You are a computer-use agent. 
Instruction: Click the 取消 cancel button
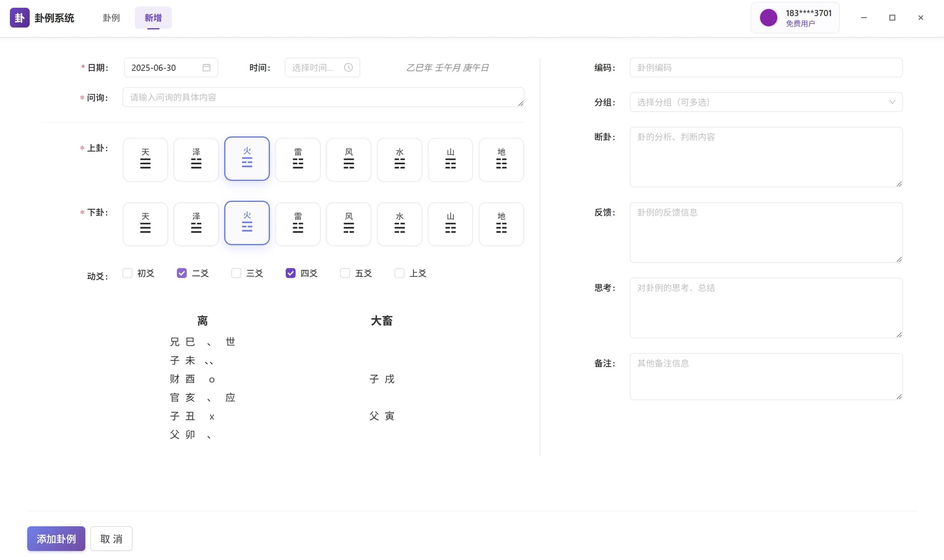click(x=111, y=538)
